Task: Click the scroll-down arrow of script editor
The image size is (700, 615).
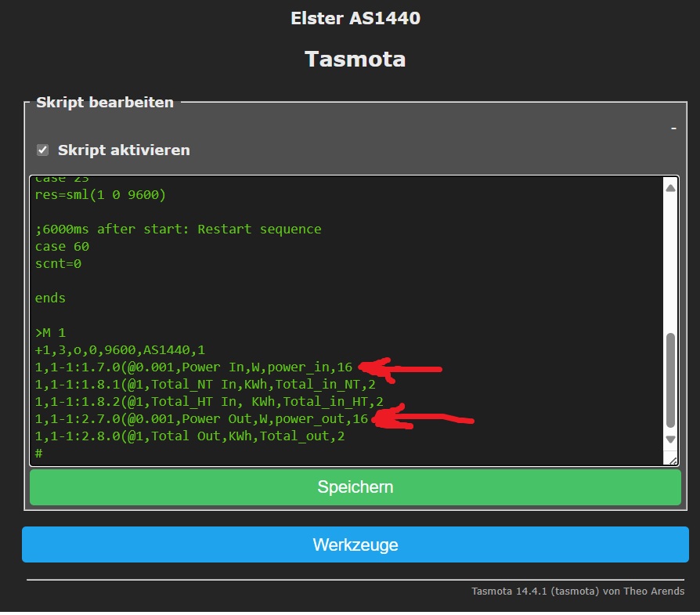Action: coord(670,440)
